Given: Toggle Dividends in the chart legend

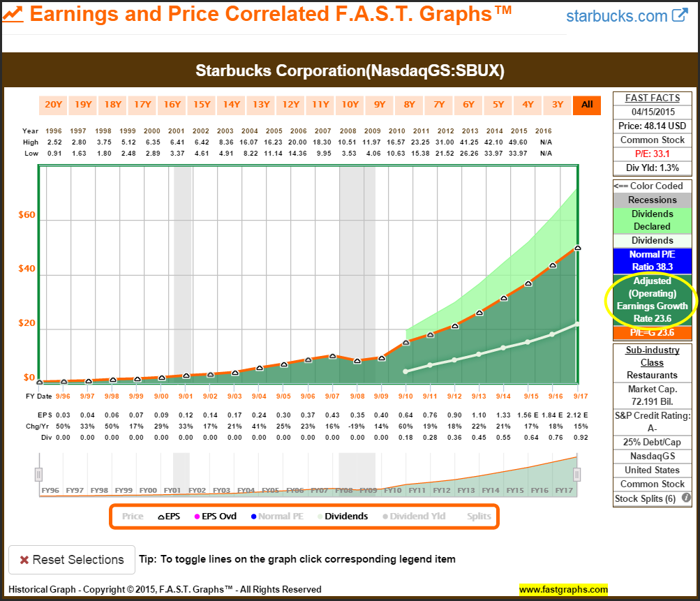Looking at the screenshot, I should 342,517.
